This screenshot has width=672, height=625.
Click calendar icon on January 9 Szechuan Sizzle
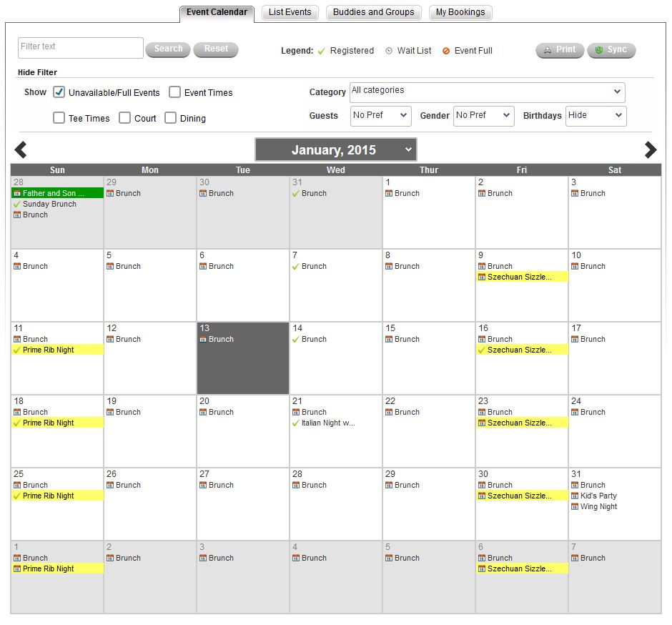point(482,277)
